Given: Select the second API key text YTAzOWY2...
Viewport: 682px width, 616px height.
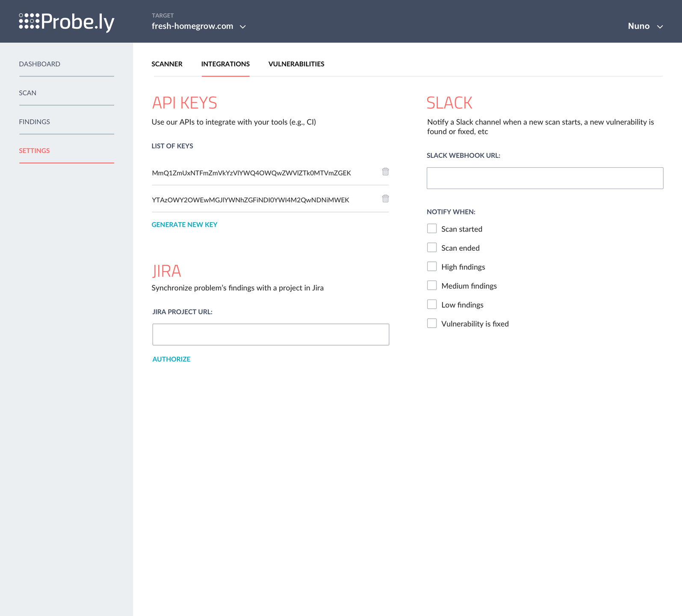Looking at the screenshot, I should (x=251, y=200).
